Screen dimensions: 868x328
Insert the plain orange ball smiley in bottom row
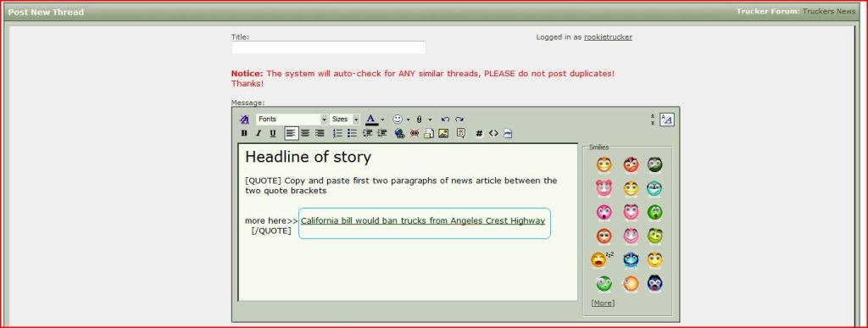631,284
